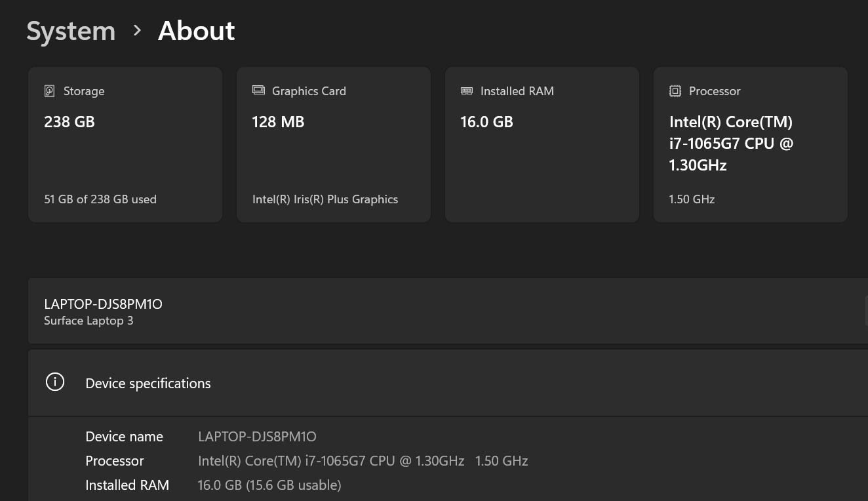Click the 16.0 GB value in RAM card

coord(486,122)
